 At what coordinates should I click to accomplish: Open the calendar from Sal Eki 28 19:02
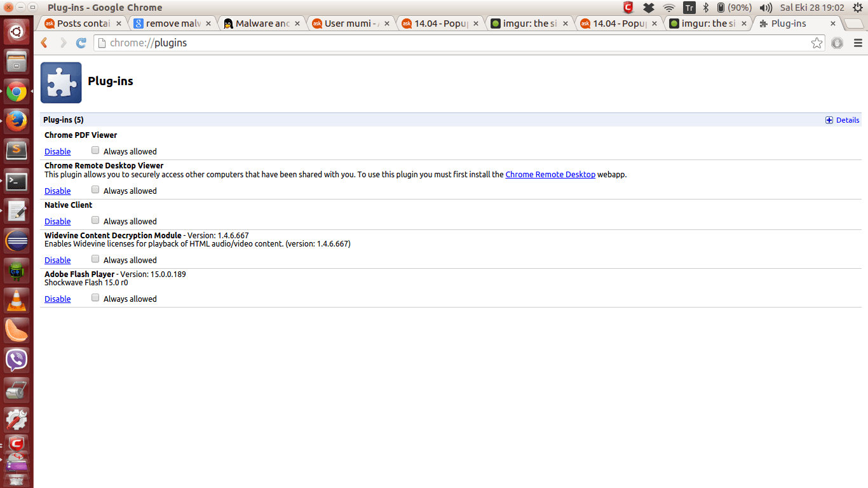coord(812,8)
